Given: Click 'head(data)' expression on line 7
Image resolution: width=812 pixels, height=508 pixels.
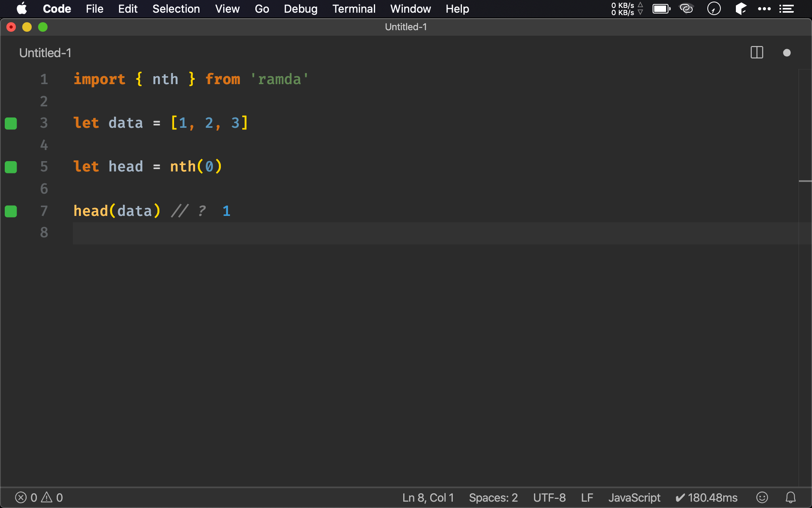Looking at the screenshot, I should (117, 211).
